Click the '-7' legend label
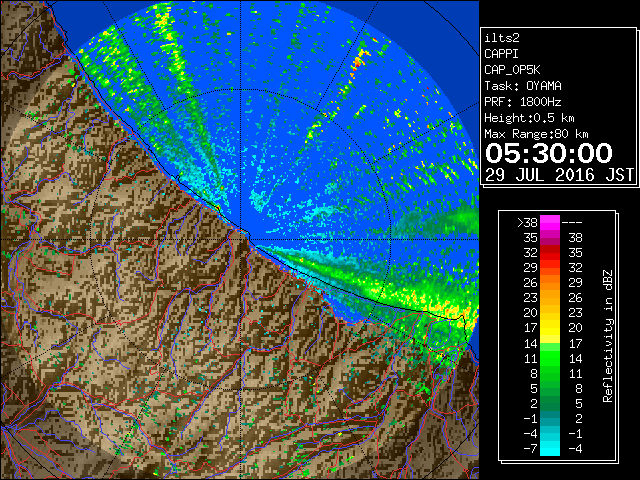Viewport: 640px width, 480px height. pos(530,448)
